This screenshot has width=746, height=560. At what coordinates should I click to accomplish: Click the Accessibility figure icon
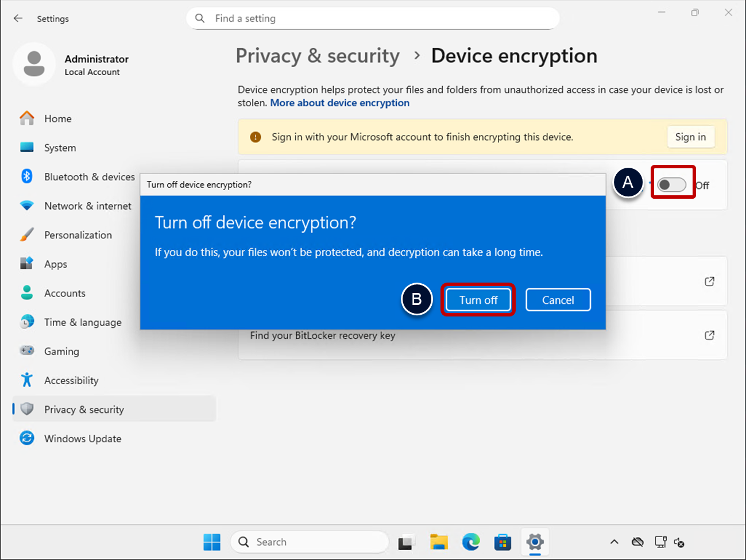[27, 380]
